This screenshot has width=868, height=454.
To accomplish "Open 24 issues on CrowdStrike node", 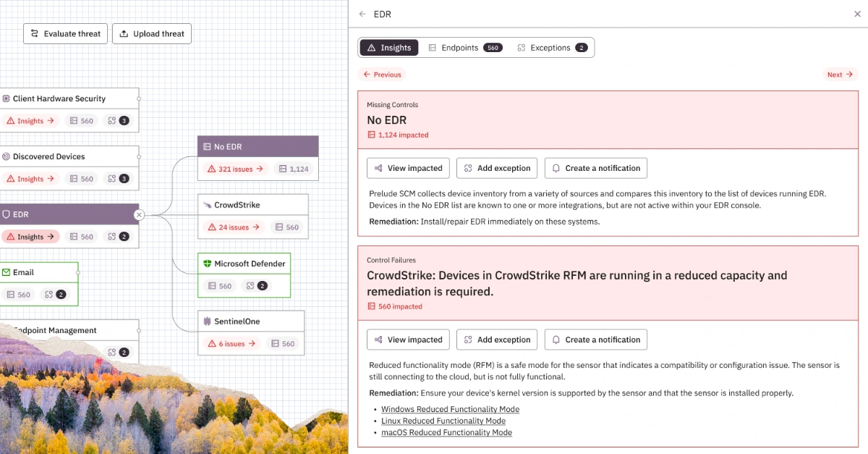I will point(233,227).
